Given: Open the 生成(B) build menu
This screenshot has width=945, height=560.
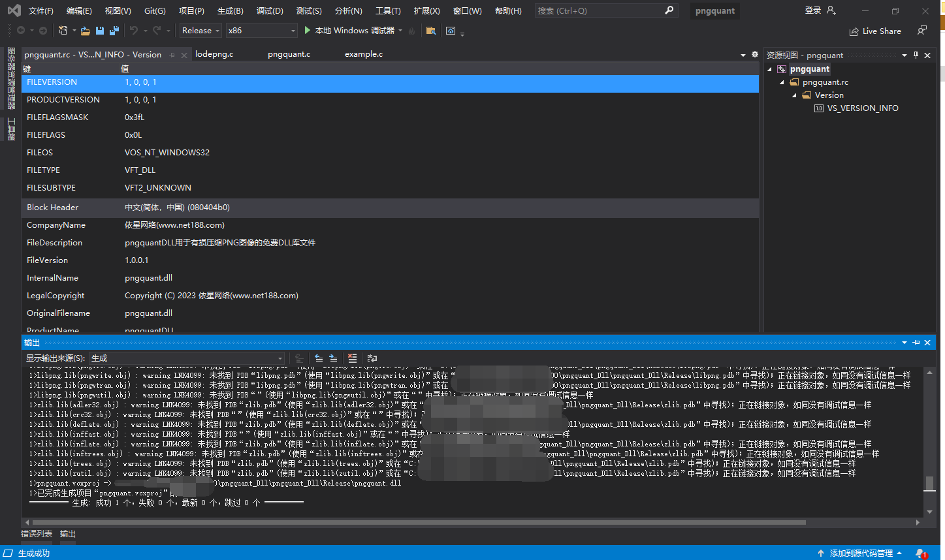Looking at the screenshot, I should click(230, 10).
